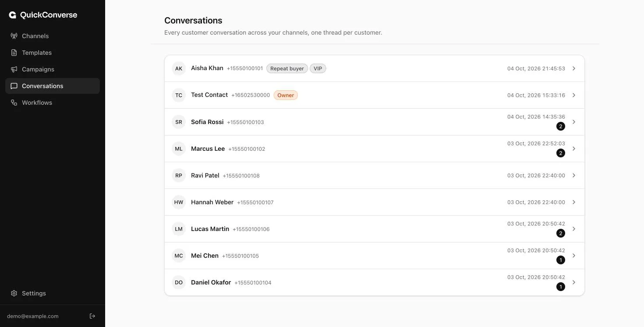Click the DO avatar for Daniel Okafor
This screenshot has width=644, height=327.
[x=179, y=282]
